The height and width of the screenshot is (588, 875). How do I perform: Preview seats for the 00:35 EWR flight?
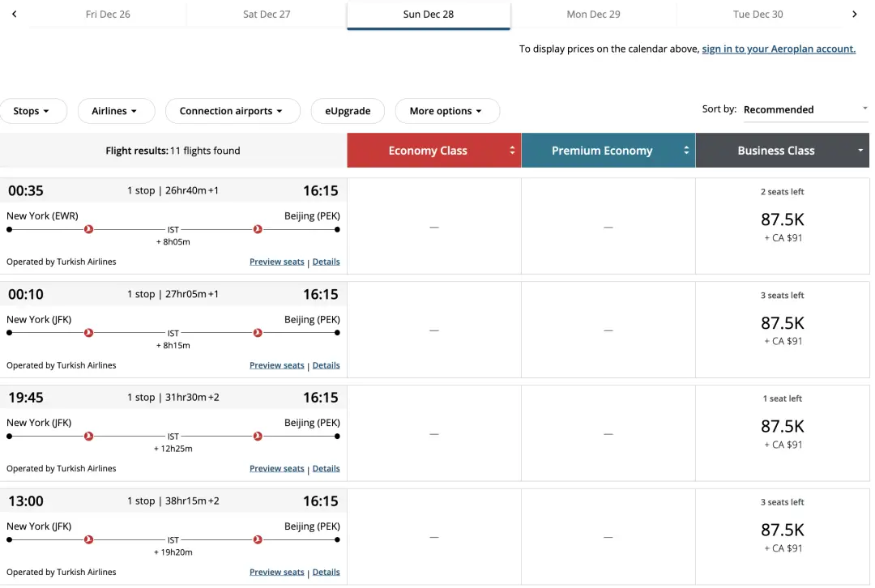point(276,262)
